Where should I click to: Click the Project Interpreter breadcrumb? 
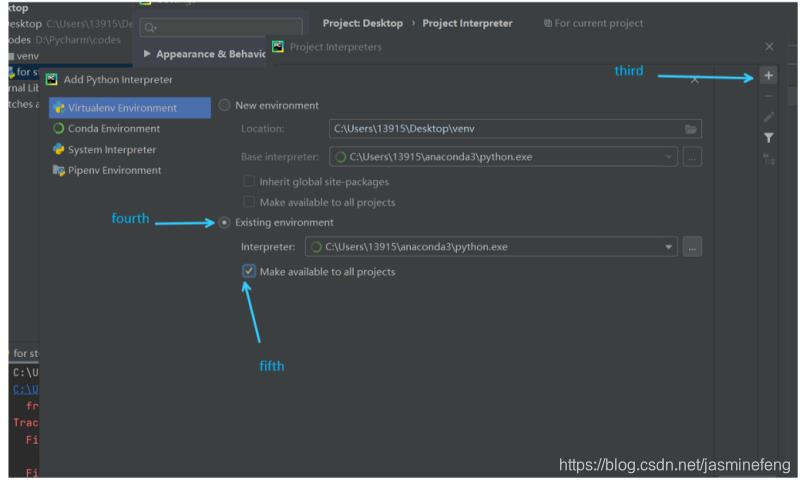click(467, 23)
